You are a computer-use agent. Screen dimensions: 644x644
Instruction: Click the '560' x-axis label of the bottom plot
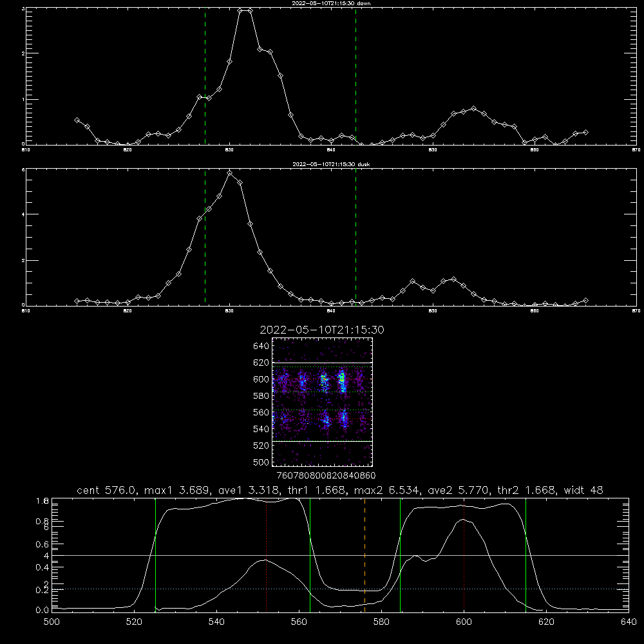tap(299, 622)
